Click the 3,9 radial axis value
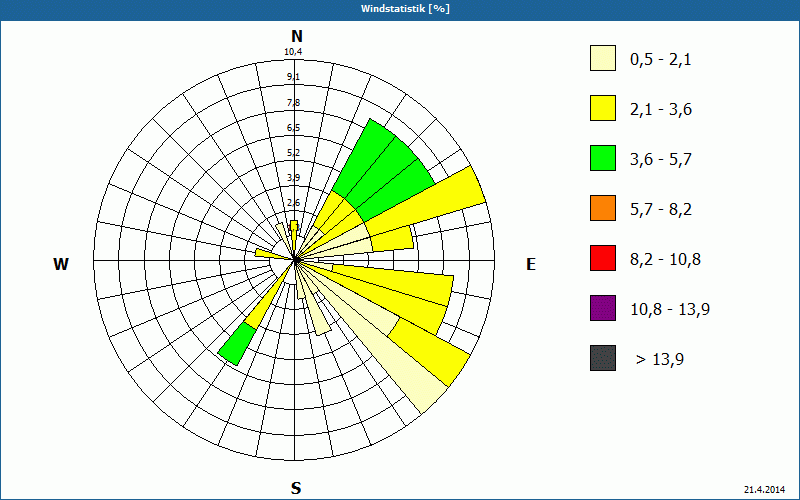This screenshot has height=500, width=800. [x=293, y=178]
